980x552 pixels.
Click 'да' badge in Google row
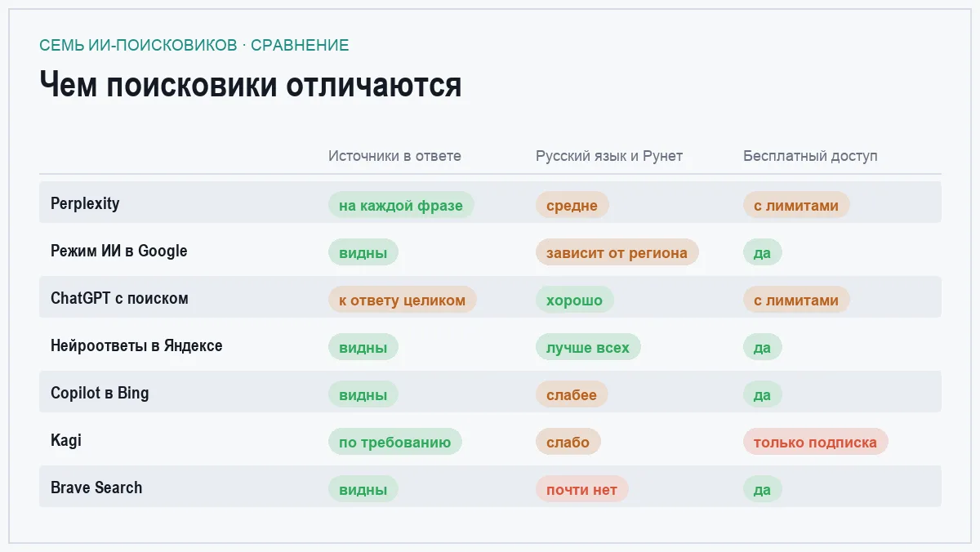(x=763, y=252)
